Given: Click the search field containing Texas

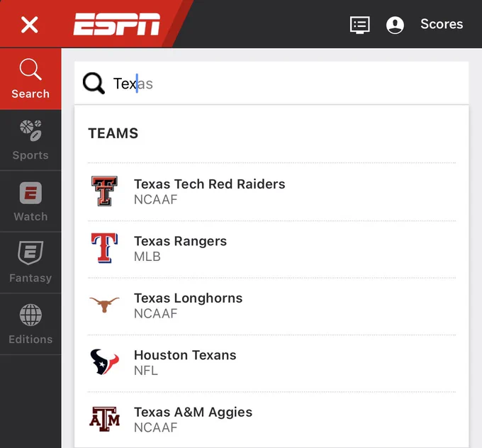Looking at the screenshot, I should [271, 84].
